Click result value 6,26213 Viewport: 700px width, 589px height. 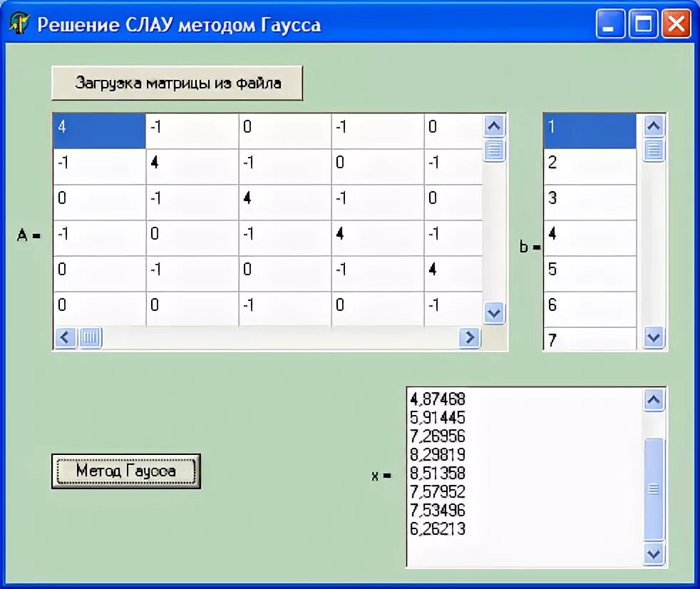tap(438, 528)
